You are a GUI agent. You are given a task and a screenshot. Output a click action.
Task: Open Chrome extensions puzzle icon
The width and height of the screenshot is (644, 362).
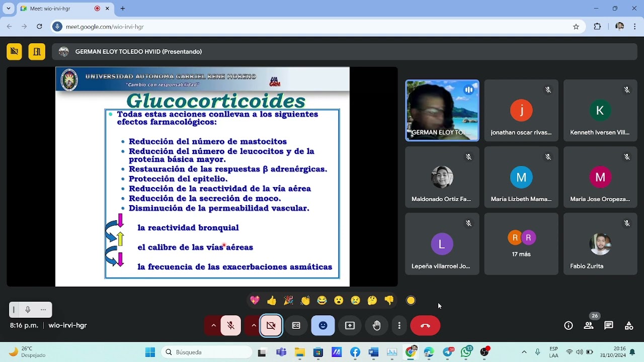coord(597,27)
